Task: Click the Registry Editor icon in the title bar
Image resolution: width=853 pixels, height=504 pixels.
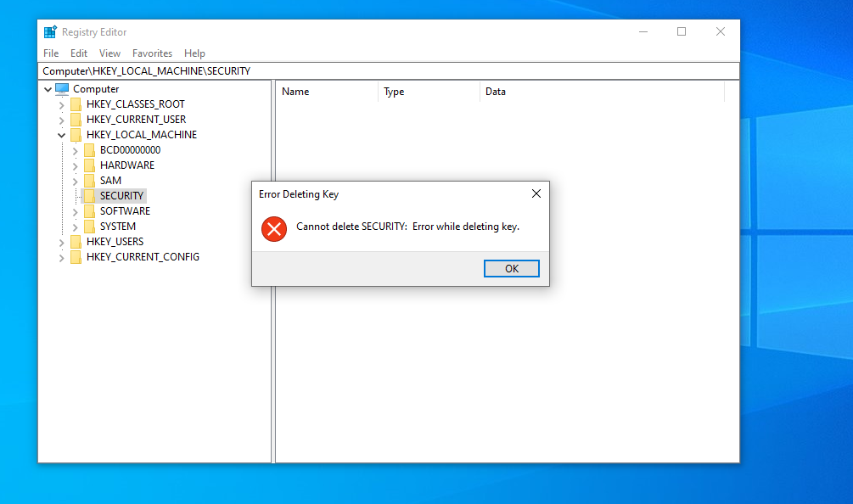Action: click(49, 31)
